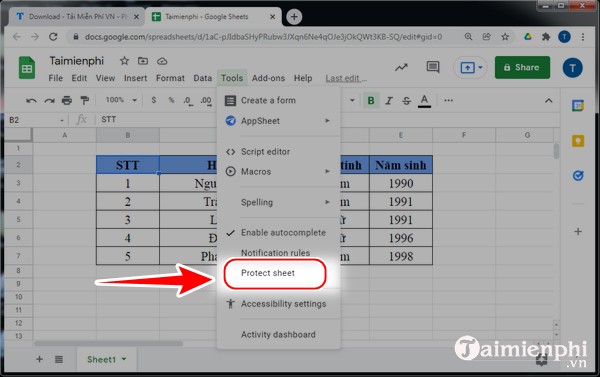
Task: Click the Undo icon in toolbar
Action: 31,101
